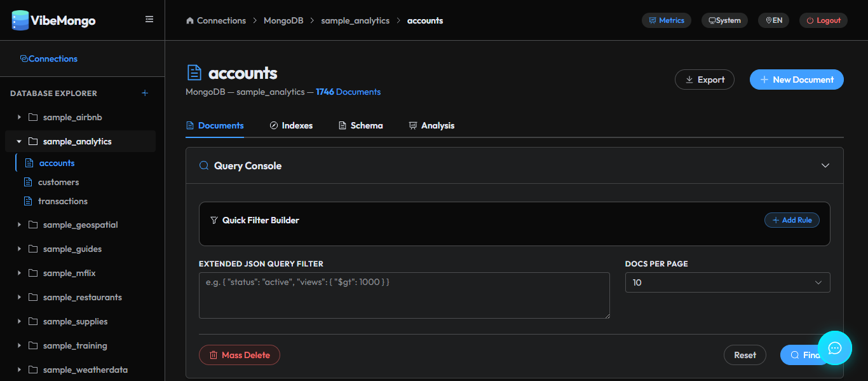
Task: Click the VibeMongo database logo icon
Action: [x=20, y=20]
